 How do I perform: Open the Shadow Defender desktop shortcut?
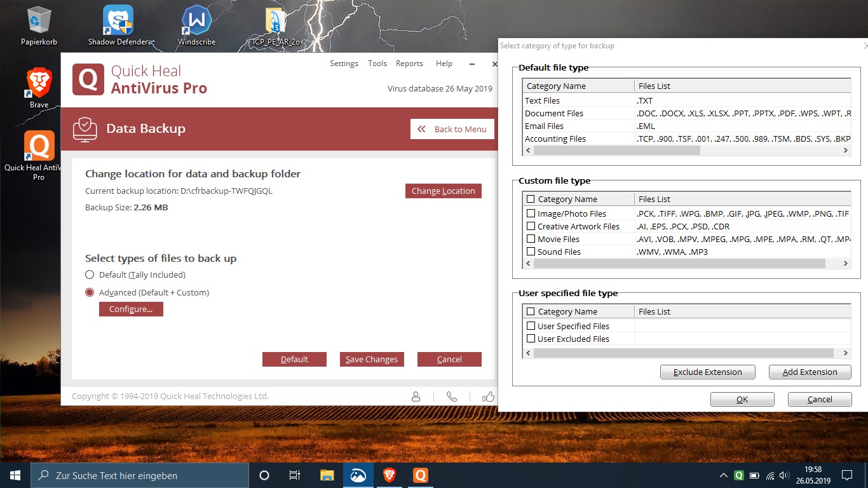pyautogui.click(x=118, y=25)
